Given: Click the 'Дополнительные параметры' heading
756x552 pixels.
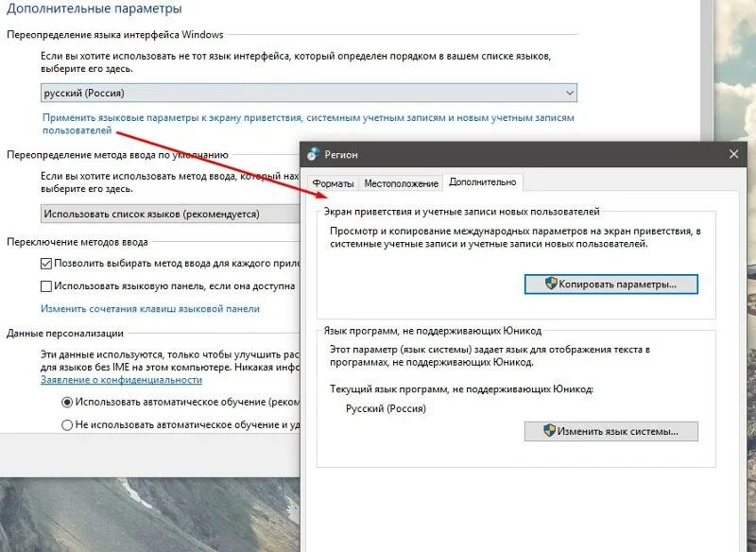Looking at the screenshot, I should tap(94, 9).
